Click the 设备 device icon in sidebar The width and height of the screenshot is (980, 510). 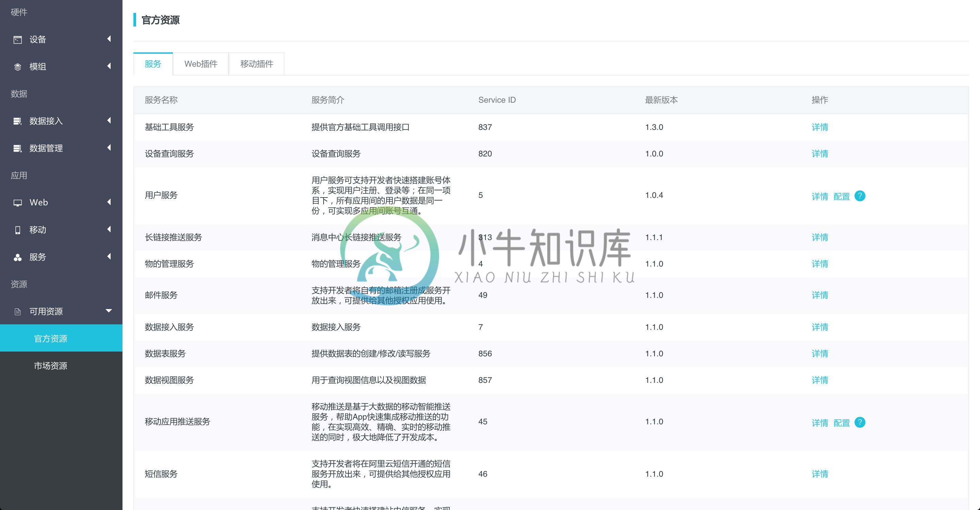tap(17, 39)
